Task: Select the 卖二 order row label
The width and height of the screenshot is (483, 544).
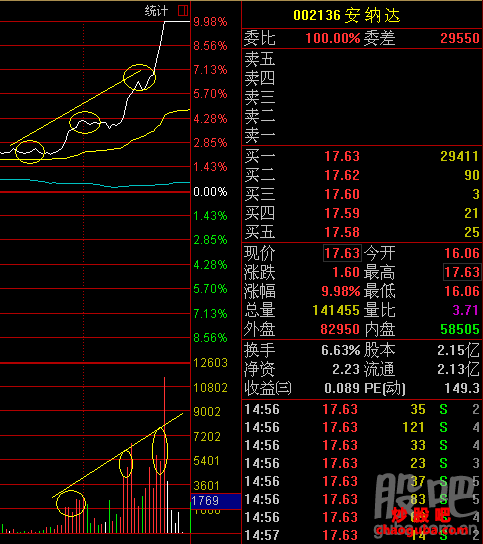Action: [x=260, y=116]
